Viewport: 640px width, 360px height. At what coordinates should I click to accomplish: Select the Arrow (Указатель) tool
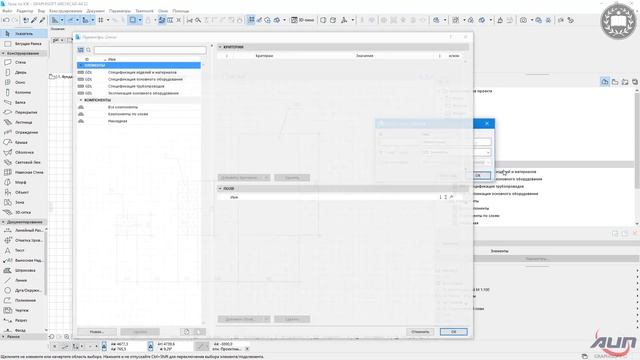[x=24, y=33]
